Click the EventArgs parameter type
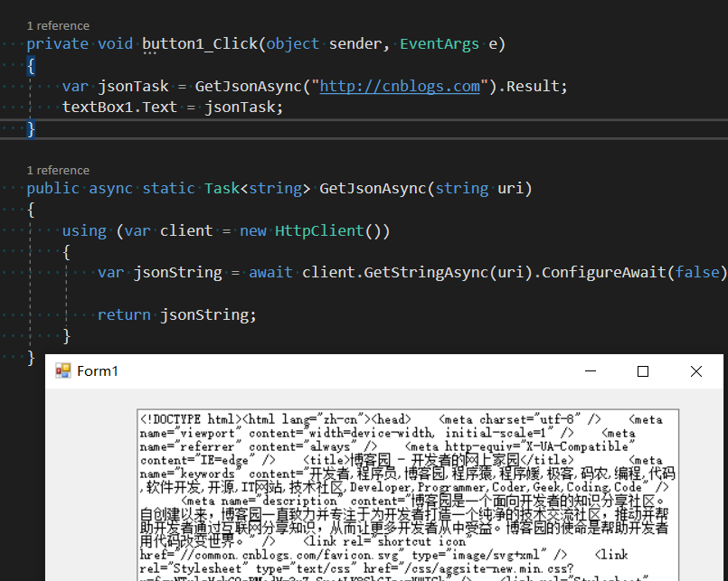The width and height of the screenshot is (728, 581). (440, 44)
